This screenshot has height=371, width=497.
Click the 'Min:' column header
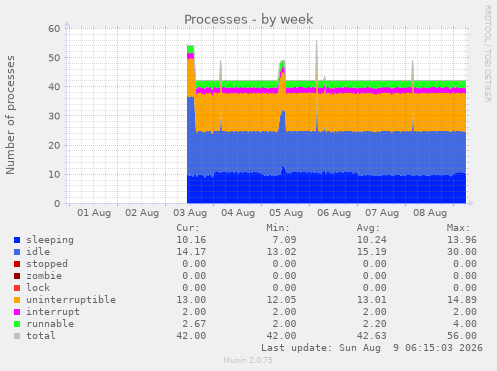[x=278, y=228]
